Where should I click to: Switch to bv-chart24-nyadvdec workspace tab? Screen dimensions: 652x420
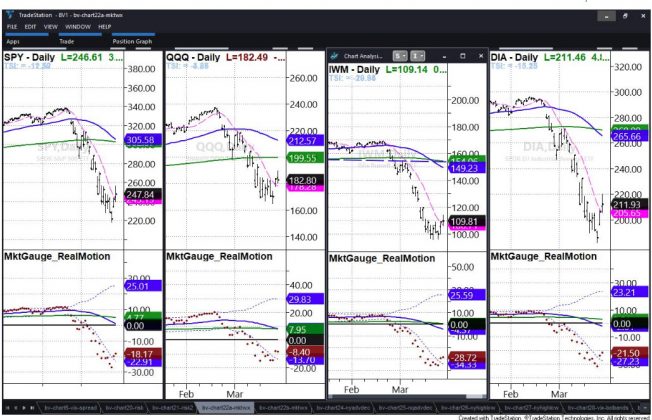[x=343, y=408]
